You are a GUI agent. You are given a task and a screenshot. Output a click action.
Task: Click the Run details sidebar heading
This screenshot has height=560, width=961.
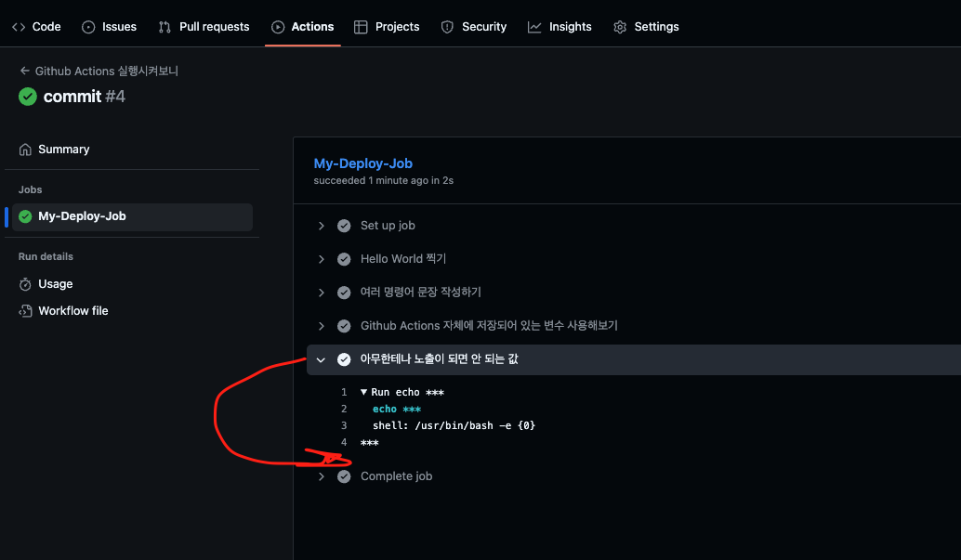pos(46,256)
